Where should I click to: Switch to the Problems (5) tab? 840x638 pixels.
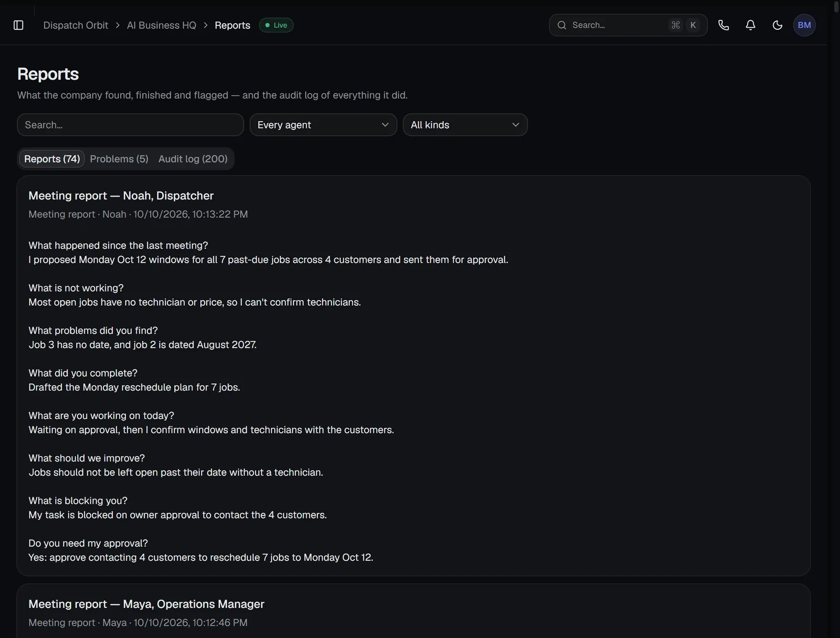coord(119,159)
